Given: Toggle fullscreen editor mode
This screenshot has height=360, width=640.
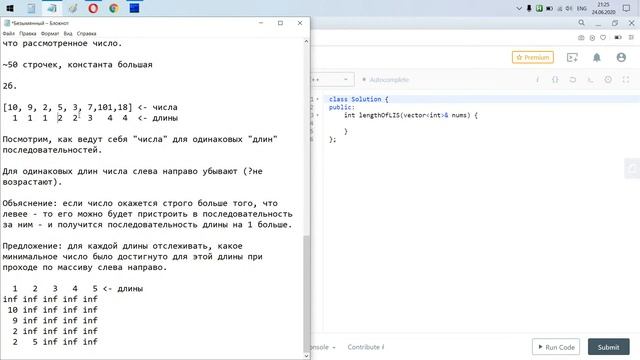Looking at the screenshot, I should (x=626, y=80).
